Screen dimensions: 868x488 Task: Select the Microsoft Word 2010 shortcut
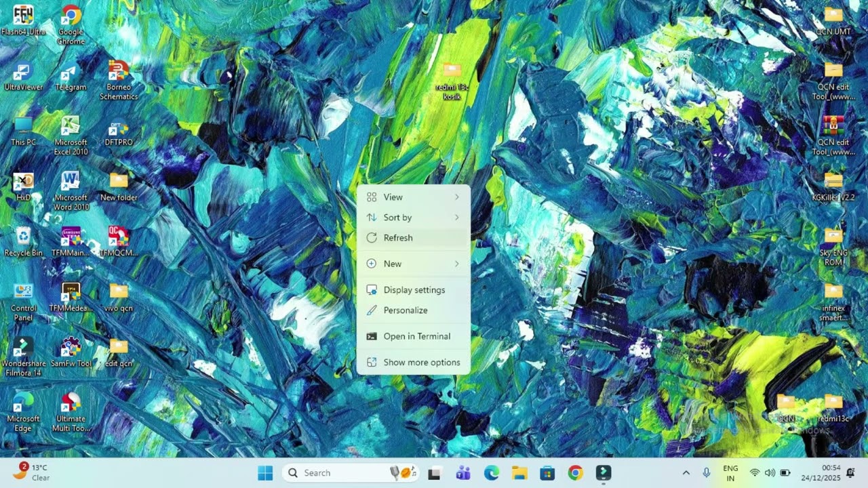click(x=71, y=191)
